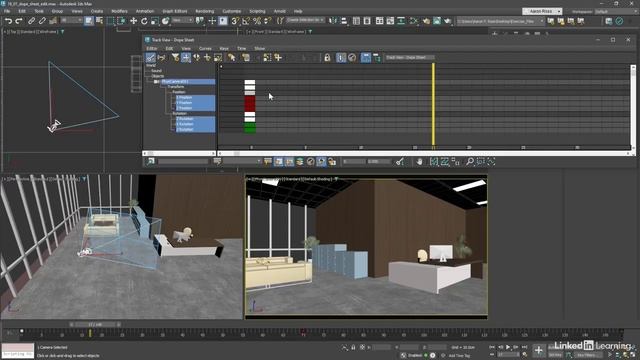Image resolution: width=640 pixels, height=360 pixels.
Task: Activate the Select and Scale tool
Action: tap(155, 21)
